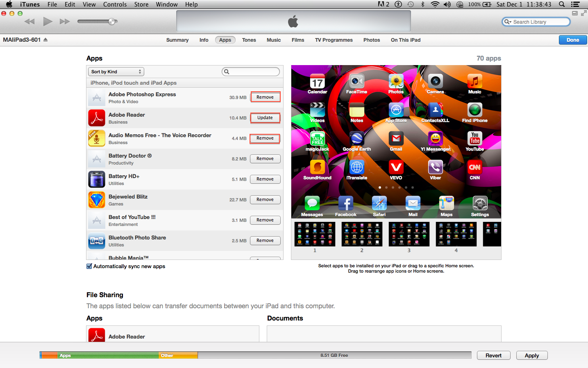The width and height of the screenshot is (588, 368).
Task: Select the ContactsXLL app icon
Action: point(436,110)
